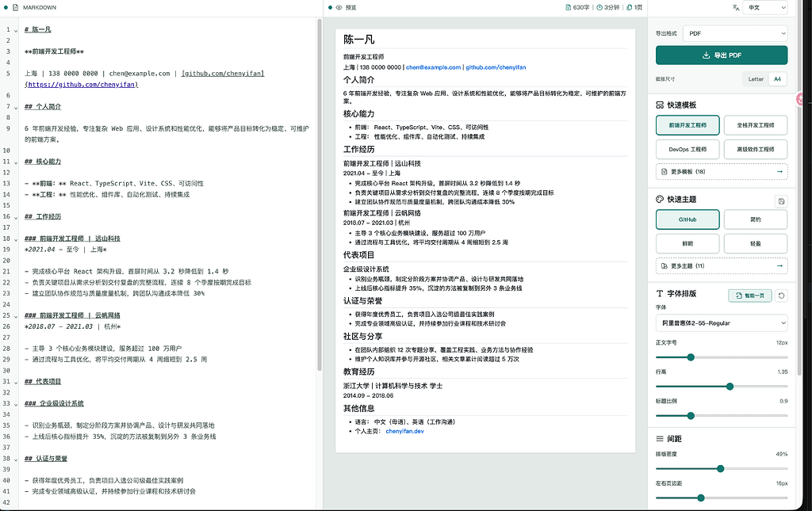Select the GitHub theme
This screenshot has height=511, width=812.
pos(688,219)
